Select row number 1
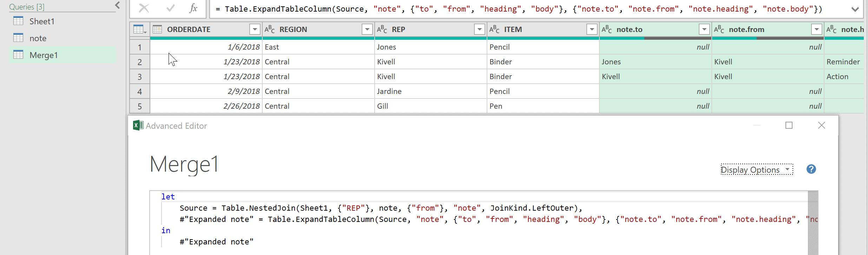The image size is (868, 255). pyautogui.click(x=140, y=47)
